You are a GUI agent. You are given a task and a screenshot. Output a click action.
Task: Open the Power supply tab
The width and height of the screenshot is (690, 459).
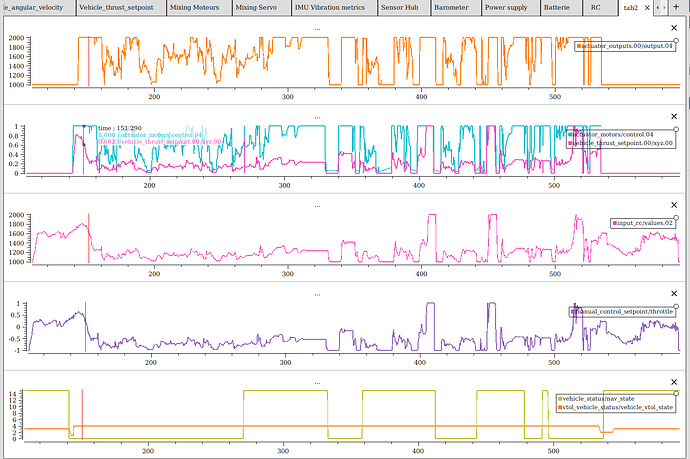coord(510,7)
